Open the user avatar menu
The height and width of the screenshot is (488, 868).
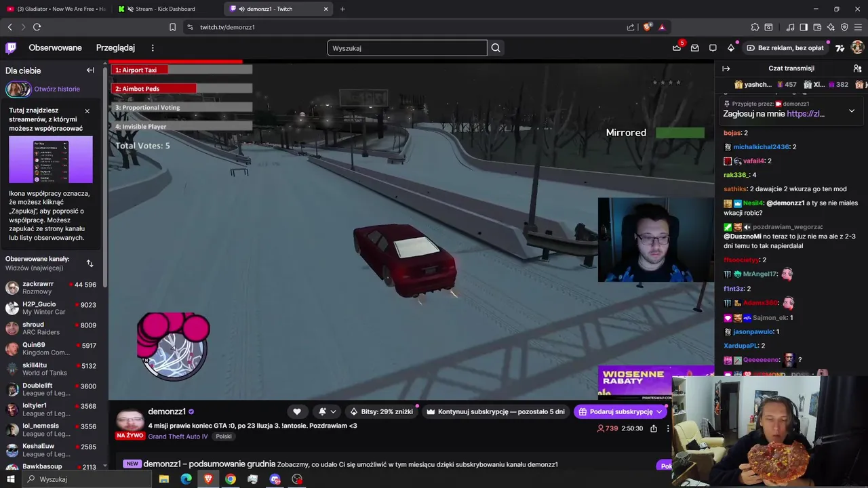click(x=857, y=47)
